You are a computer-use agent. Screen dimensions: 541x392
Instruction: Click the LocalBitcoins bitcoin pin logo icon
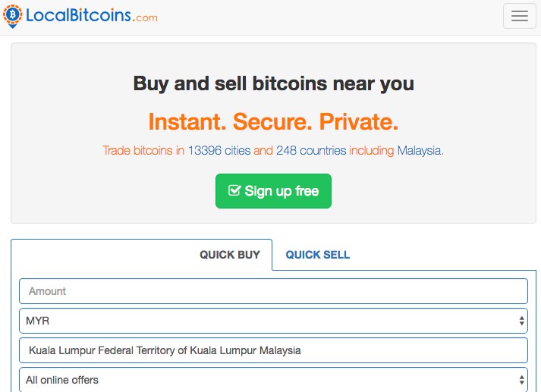click(x=12, y=16)
